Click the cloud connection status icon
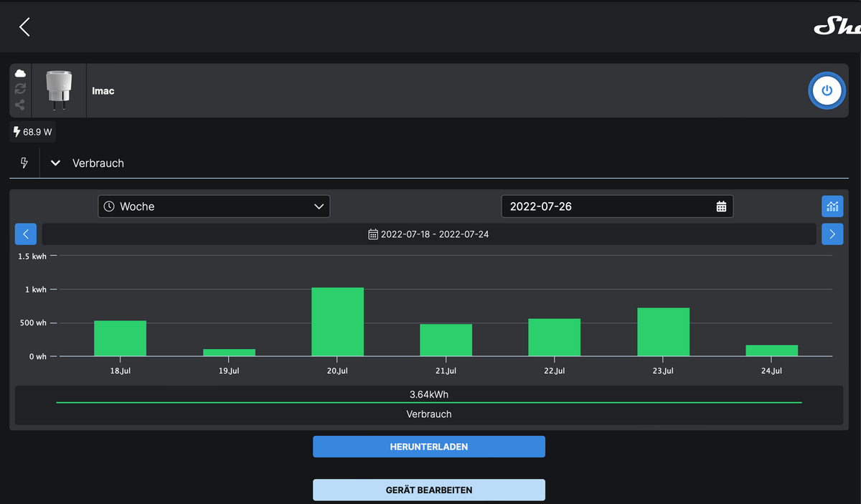 click(20, 74)
